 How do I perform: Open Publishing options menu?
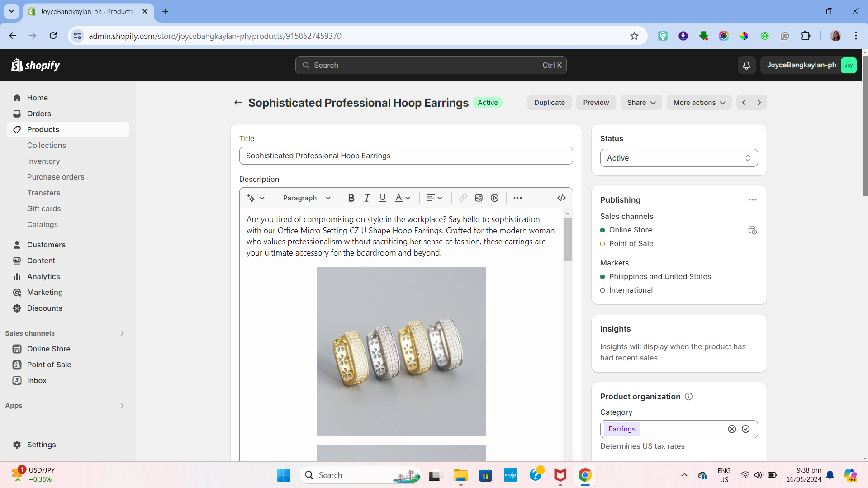(x=752, y=200)
